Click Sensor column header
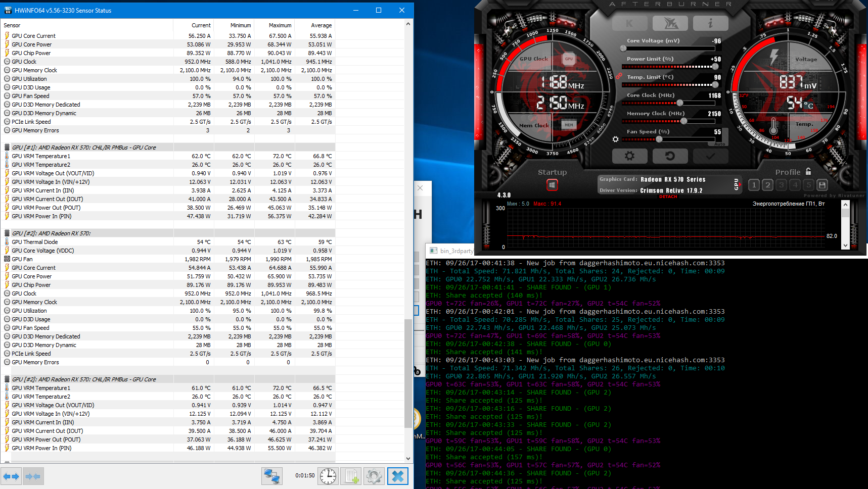Viewport: 868px width, 489px height. point(86,25)
